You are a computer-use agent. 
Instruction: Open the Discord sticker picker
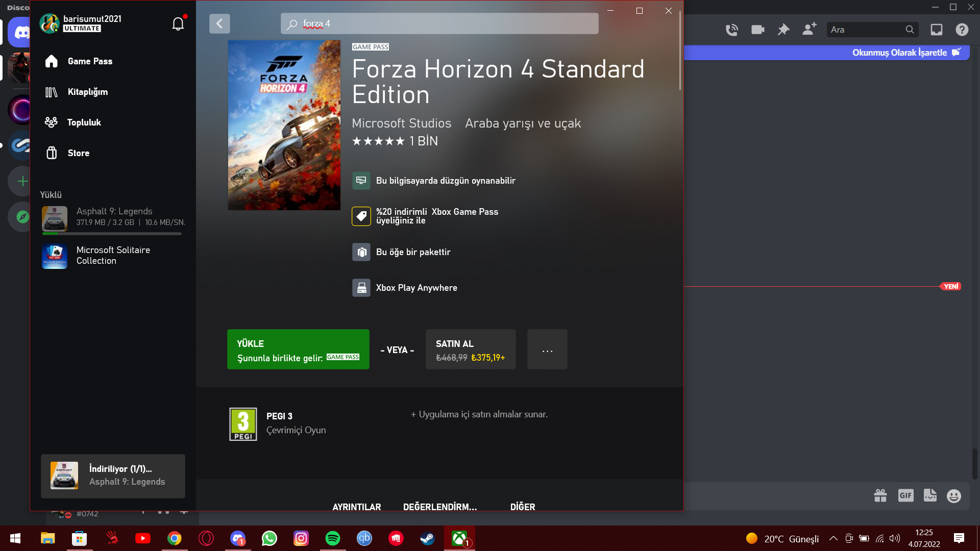coord(930,495)
